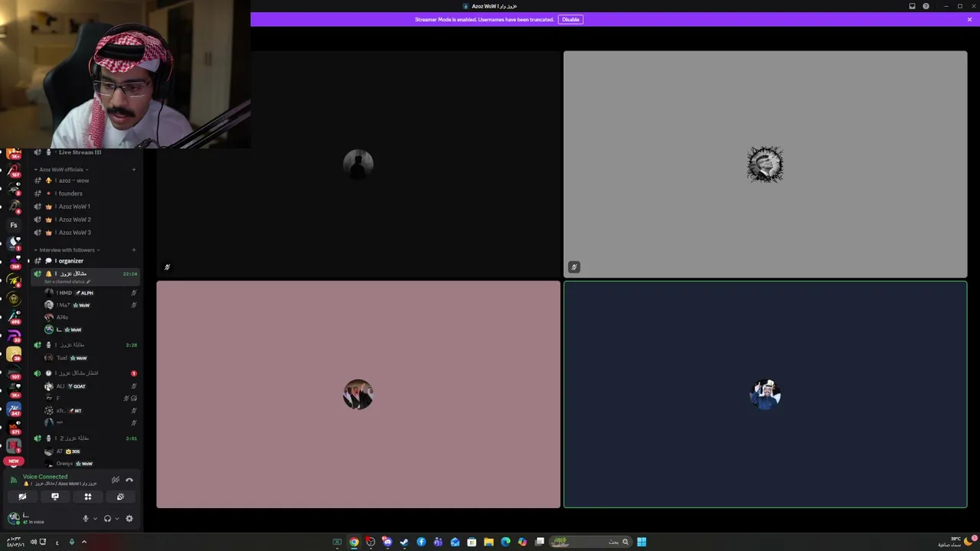The image size is (980, 551).
Task: Join the Azoz WoW 1 voice channel
Action: point(84,207)
